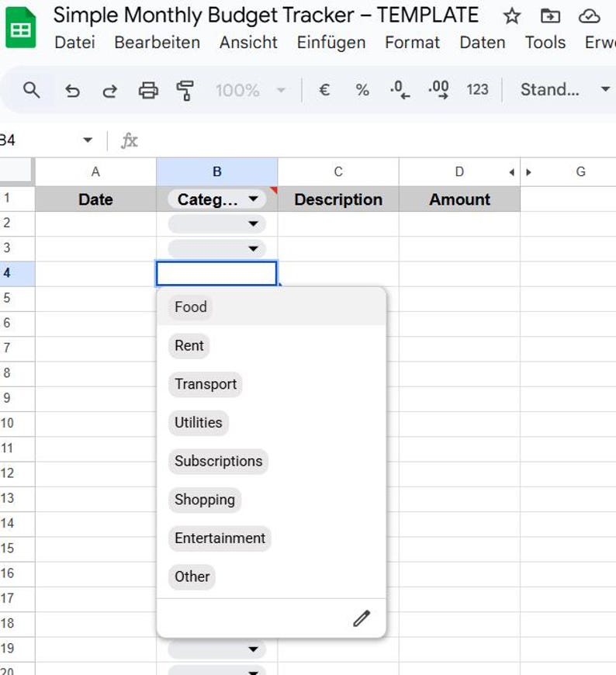Open the dropdown chip in cell B2
616x675 pixels.
point(216,223)
